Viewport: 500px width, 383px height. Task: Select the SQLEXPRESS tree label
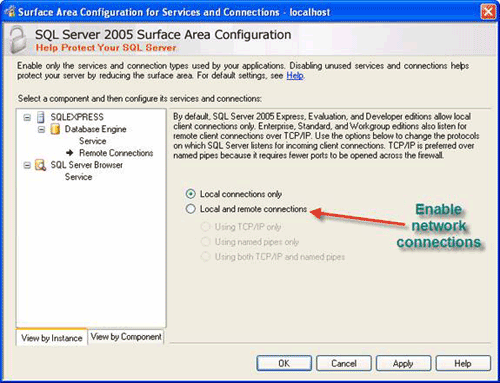point(77,117)
